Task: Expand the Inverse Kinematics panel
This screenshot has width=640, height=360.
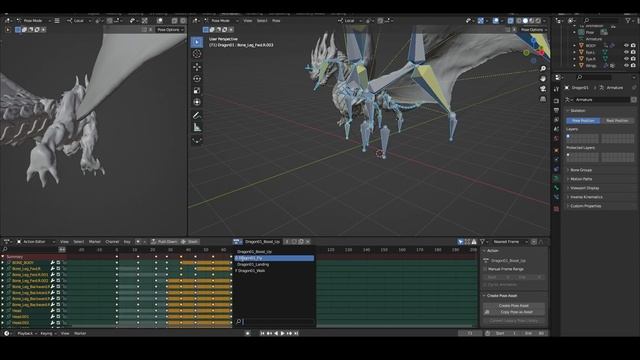Action: [x=586, y=197]
